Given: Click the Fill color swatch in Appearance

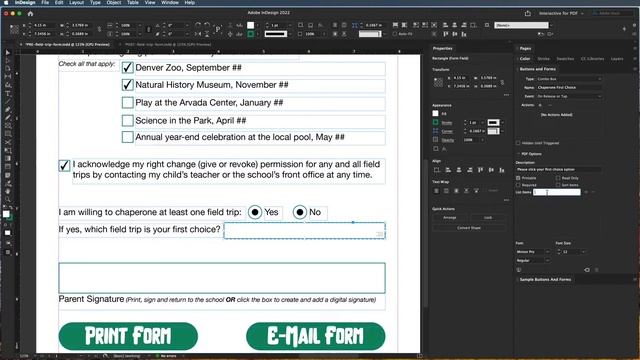Looking at the screenshot, I should (x=436, y=113).
